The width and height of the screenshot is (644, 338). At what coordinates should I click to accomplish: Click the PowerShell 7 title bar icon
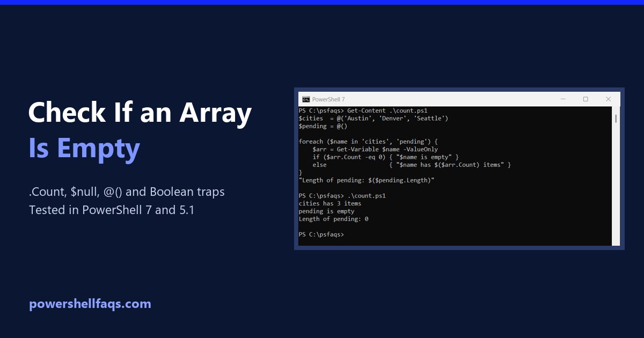(306, 99)
